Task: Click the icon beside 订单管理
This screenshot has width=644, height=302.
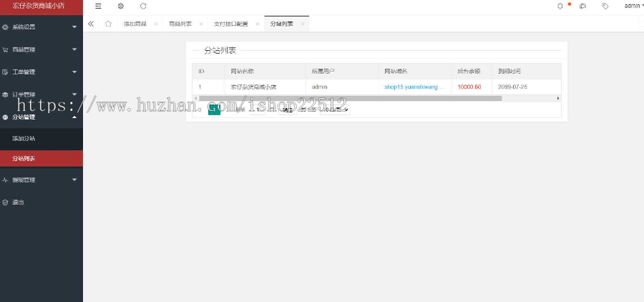Action: tap(5, 94)
